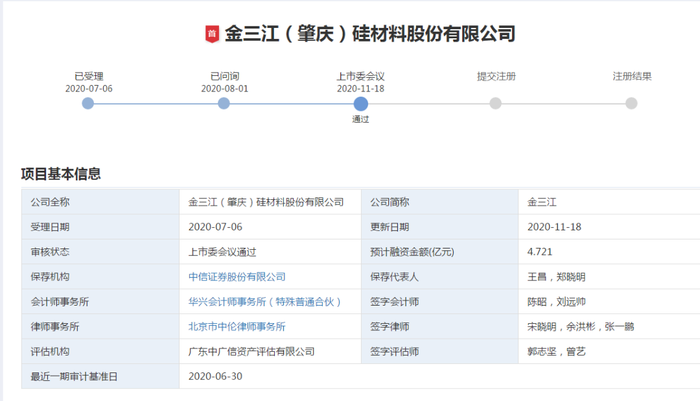
Task: Click the red 首 badge icon beside company title
Action: tap(212, 34)
